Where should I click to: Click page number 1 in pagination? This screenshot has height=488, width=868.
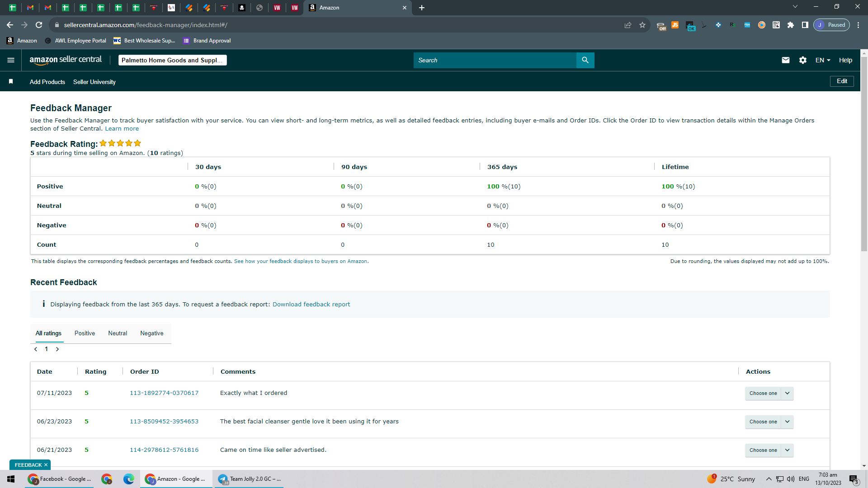click(47, 349)
